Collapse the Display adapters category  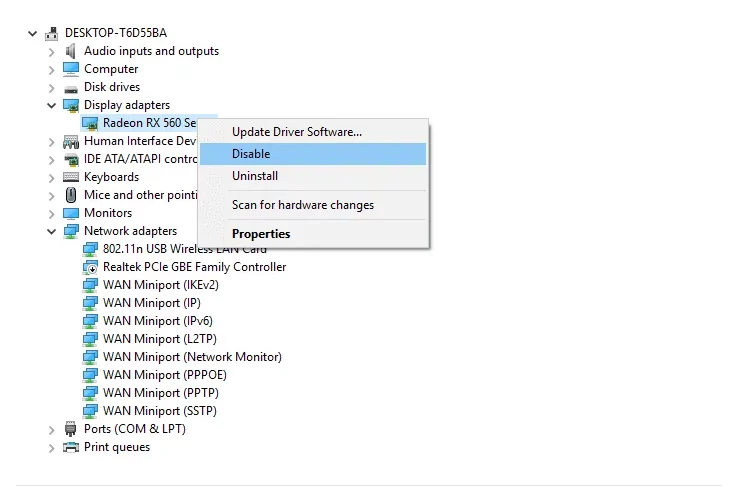[x=51, y=105]
